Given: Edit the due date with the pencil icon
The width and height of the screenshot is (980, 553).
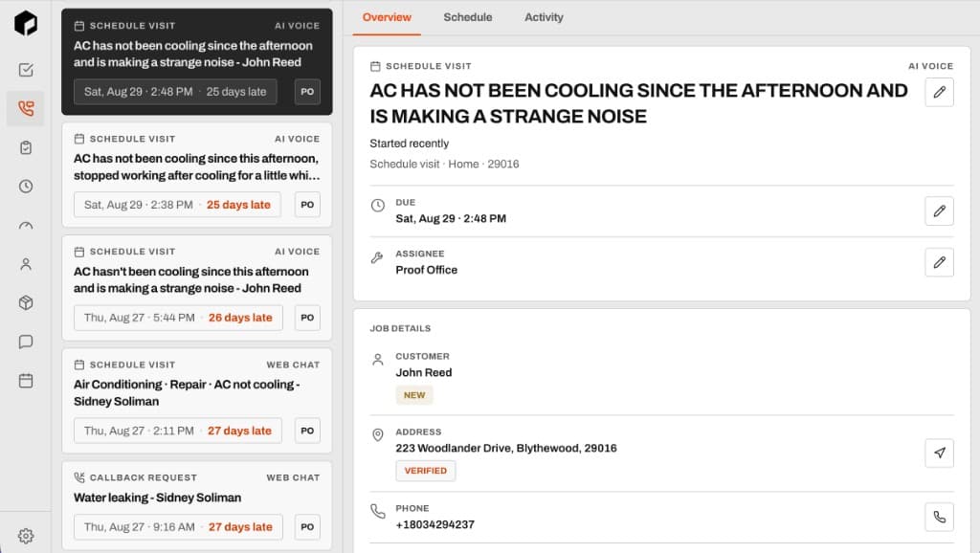Looking at the screenshot, I should click(939, 211).
